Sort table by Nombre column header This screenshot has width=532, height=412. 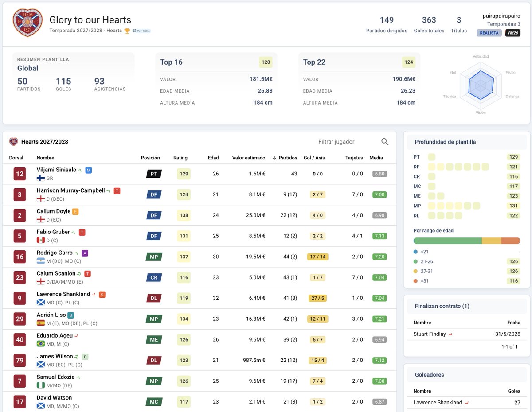point(45,158)
